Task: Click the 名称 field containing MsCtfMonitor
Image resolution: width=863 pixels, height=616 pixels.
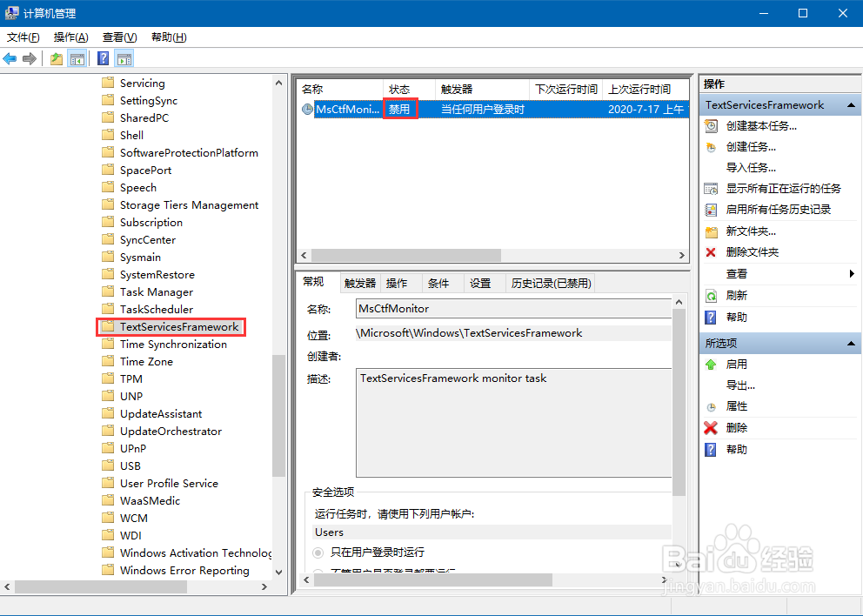Action: pyautogui.click(x=513, y=309)
